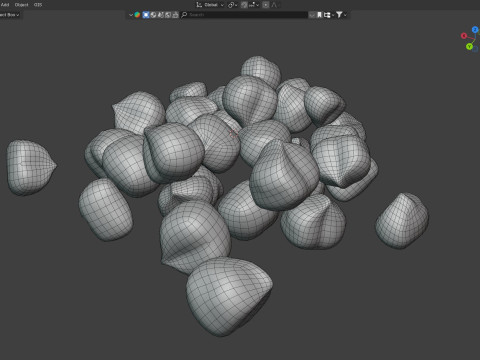Open the snap settings dropdown

tap(254, 5)
